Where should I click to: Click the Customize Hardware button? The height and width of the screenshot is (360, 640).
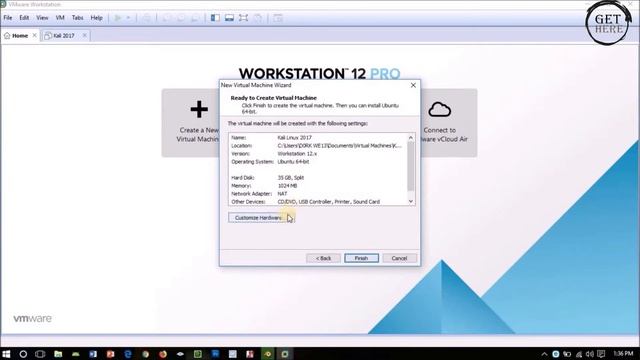[261, 218]
